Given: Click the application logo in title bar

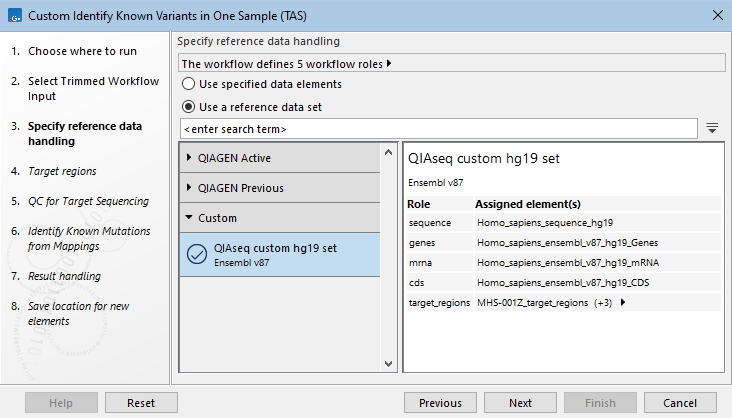Looking at the screenshot, I should coord(12,14).
